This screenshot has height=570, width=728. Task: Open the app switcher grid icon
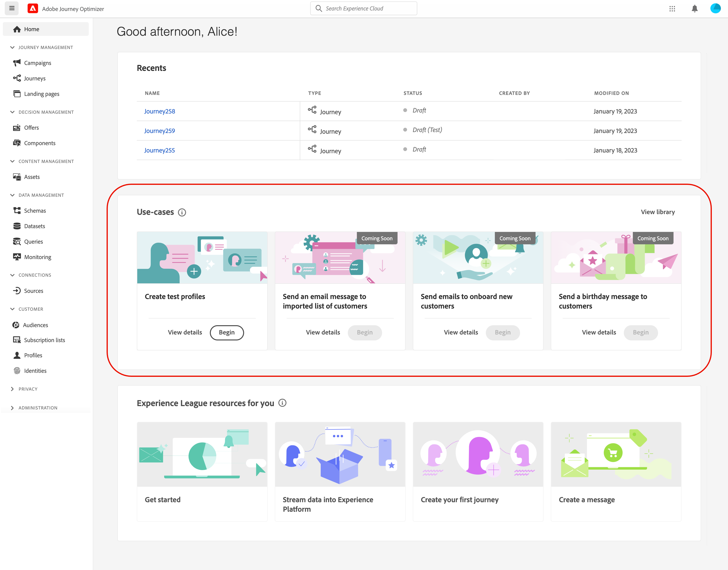coord(672,9)
